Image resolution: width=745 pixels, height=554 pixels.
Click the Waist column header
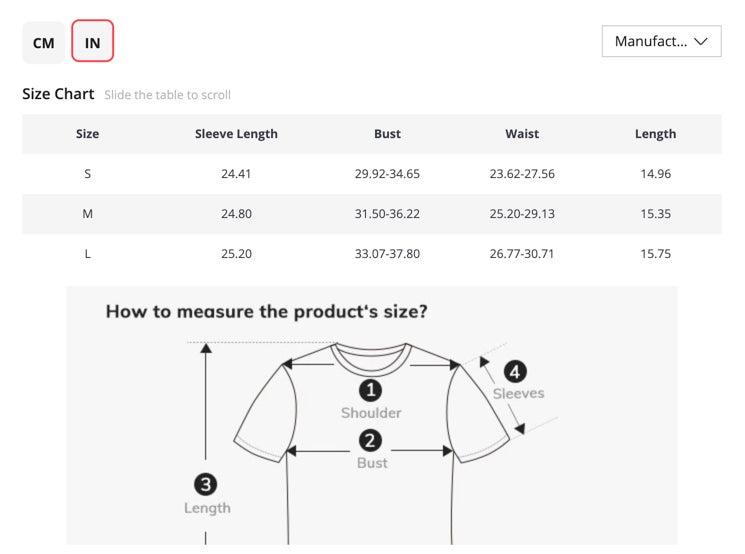pyautogui.click(x=522, y=134)
